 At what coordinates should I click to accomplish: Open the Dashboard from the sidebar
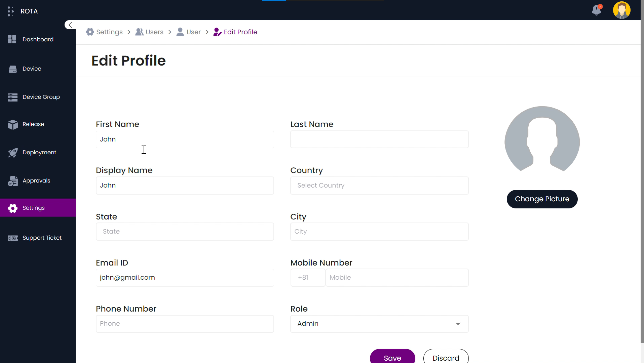coord(38,39)
